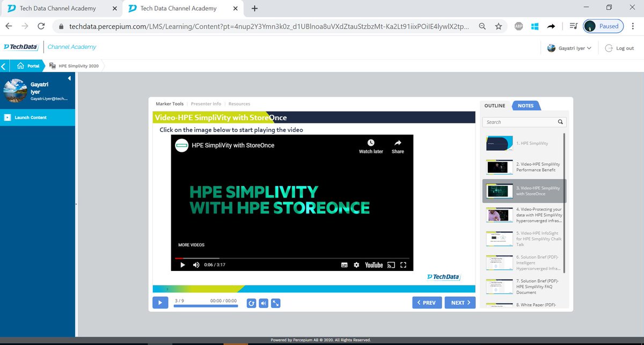Image resolution: width=644 pixels, height=345 pixels.
Task: Expand the course player to fullscreen
Action: tap(275, 303)
